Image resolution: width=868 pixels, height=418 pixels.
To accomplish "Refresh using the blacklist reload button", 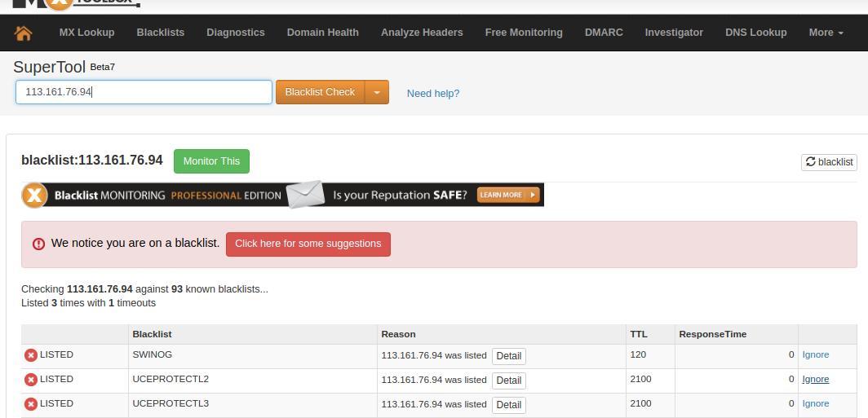I will (829, 162).
